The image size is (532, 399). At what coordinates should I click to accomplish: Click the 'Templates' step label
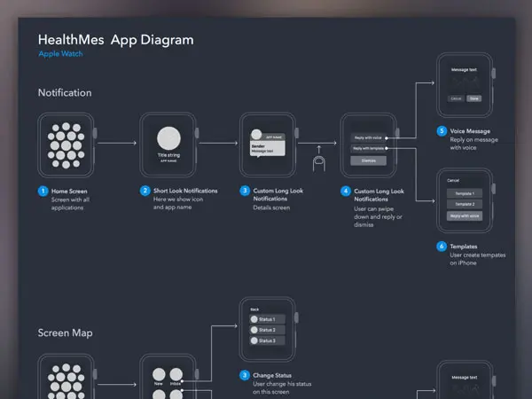click(x=464, y=246)
